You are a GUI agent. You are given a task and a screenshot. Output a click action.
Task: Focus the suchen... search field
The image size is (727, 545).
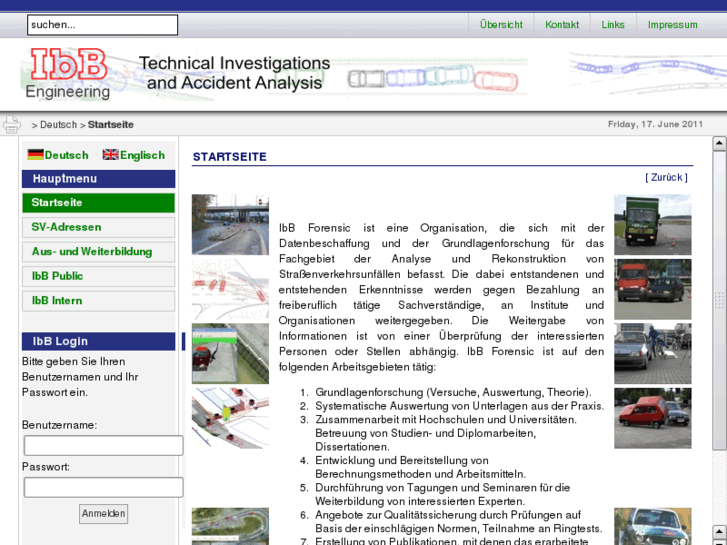pyautogui.click(x=102, y=25)
